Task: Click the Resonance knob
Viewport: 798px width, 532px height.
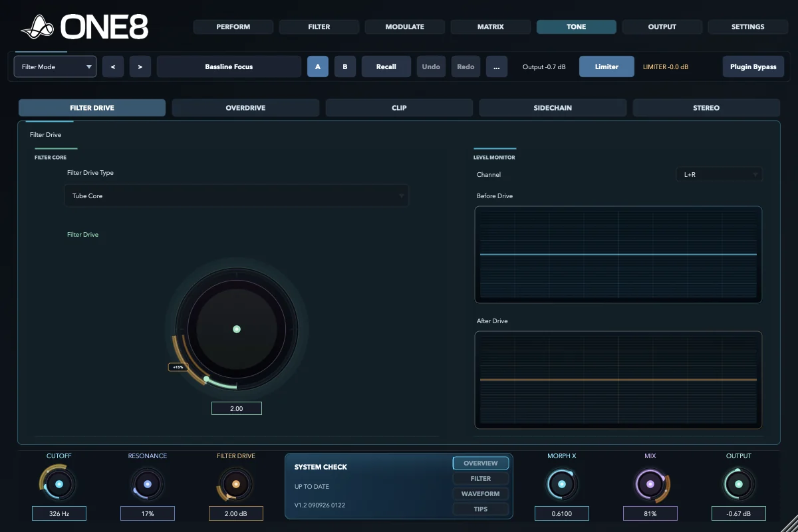Action: click(x=148, y=484)
